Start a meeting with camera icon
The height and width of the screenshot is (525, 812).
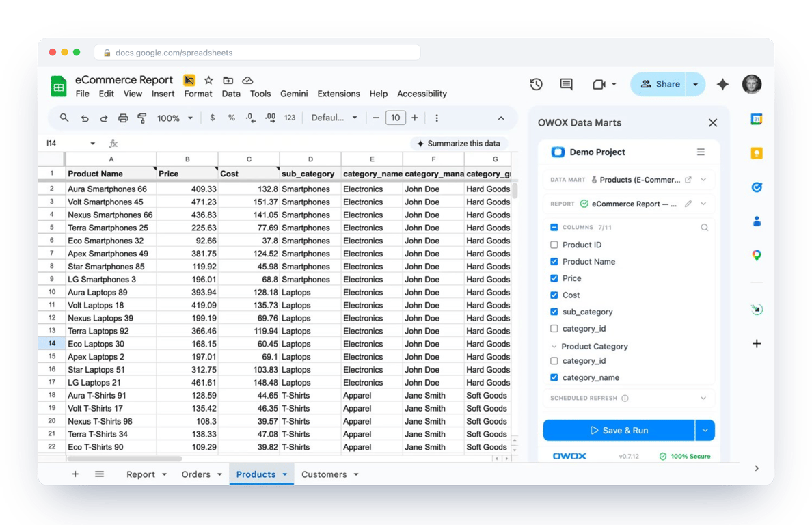(x=599, y=84)
